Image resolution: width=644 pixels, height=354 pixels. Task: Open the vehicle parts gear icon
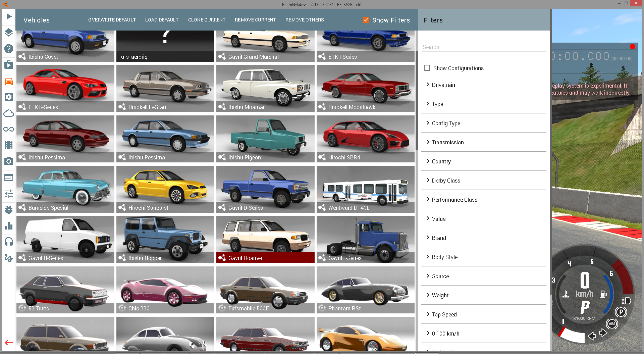pyautogui.click(x=9, y=97)
